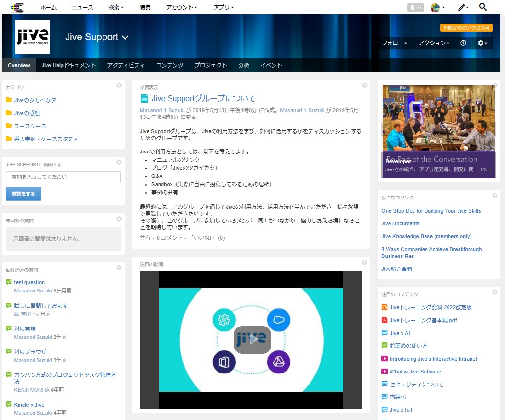505x420 pixels.
Task: Open the 試しに質問してみます question
Action: click(x=41, y=305)
